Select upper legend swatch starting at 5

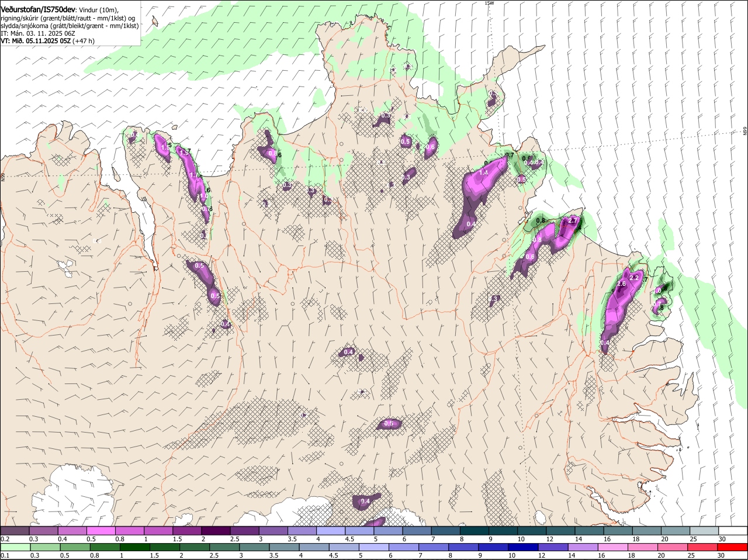[388, 530]
